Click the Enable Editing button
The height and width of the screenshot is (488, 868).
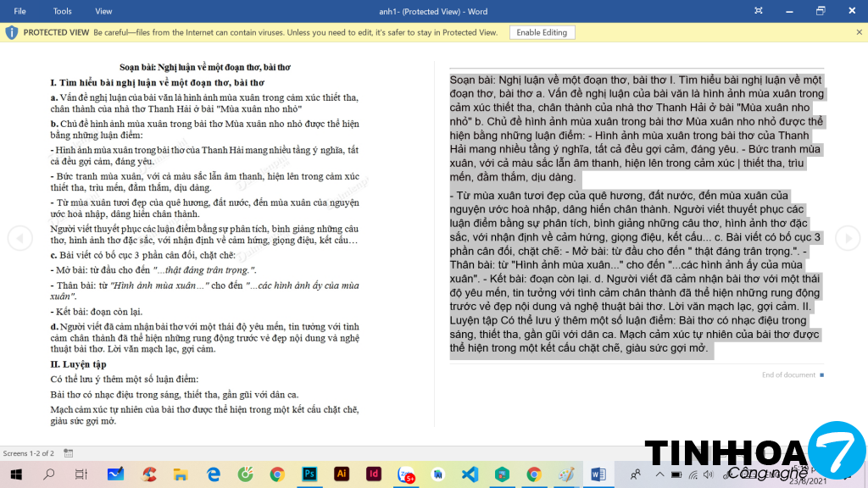point(542,32)
